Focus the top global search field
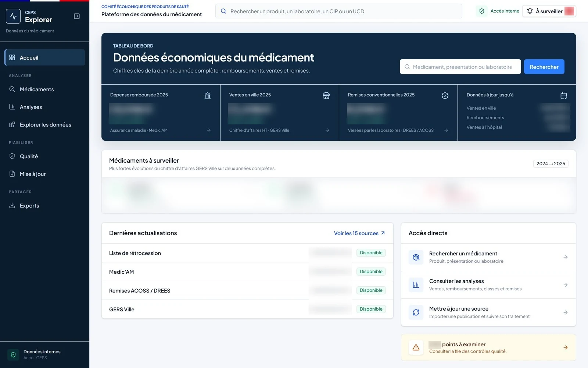The width and height of the screenshot is (588, 368). (x=338, y=11)
